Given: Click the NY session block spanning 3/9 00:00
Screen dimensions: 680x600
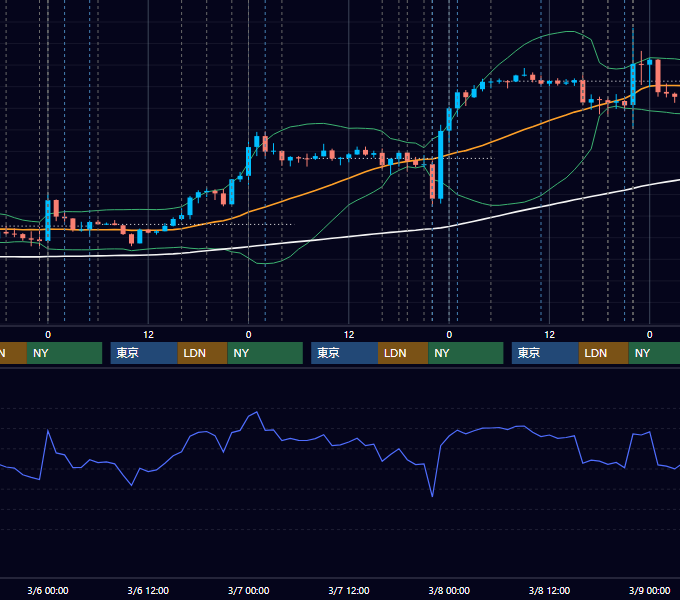Looking at the screenshot, I should (x=654, y=353).
